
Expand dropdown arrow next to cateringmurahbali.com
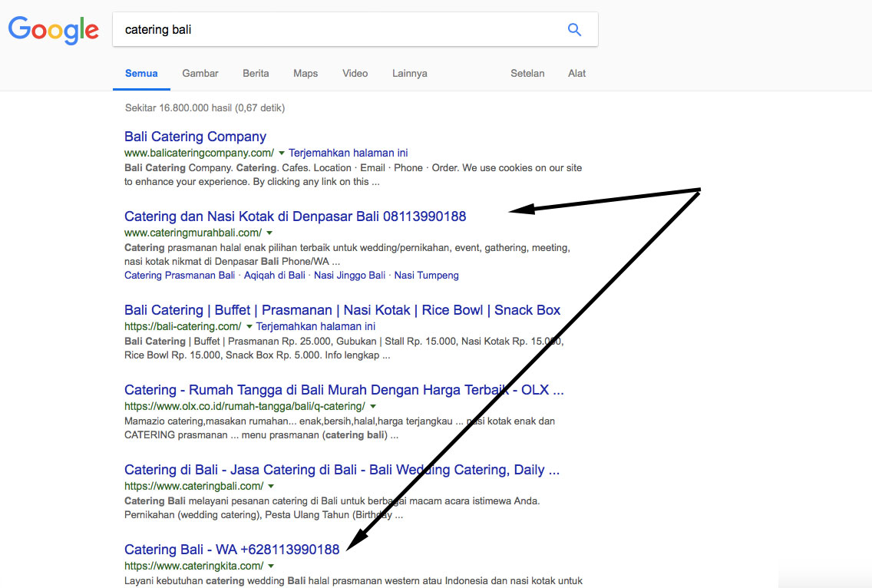click(269, 233)
